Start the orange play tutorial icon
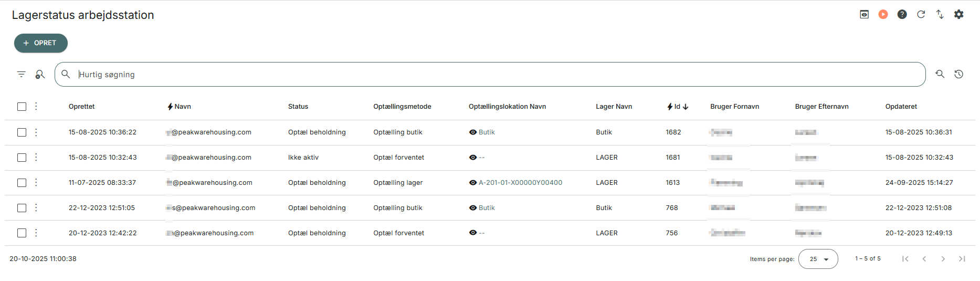The height and width of the screenshot is (281, 980). point(883,15)
